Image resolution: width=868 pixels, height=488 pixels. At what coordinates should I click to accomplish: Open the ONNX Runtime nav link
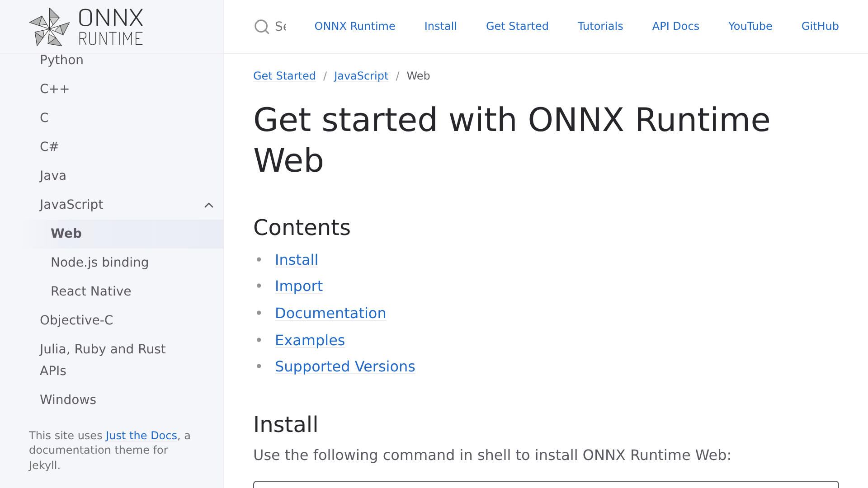[355, 26]
